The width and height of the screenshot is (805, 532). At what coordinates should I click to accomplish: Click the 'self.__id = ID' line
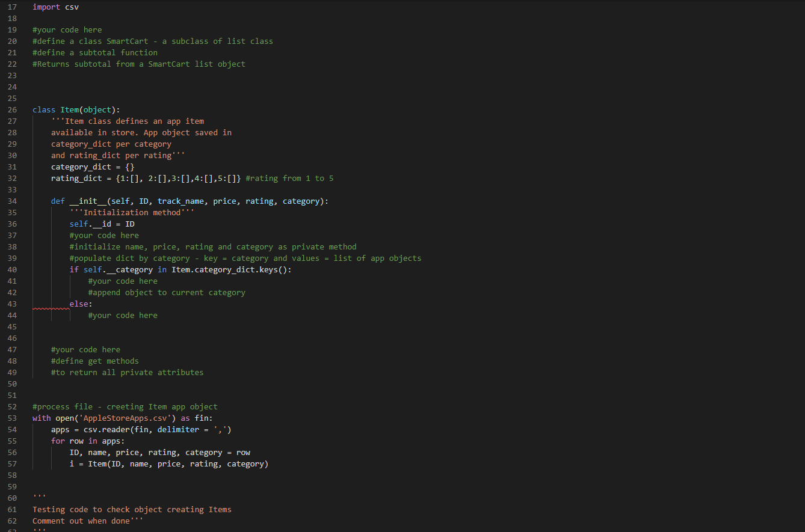102,224
